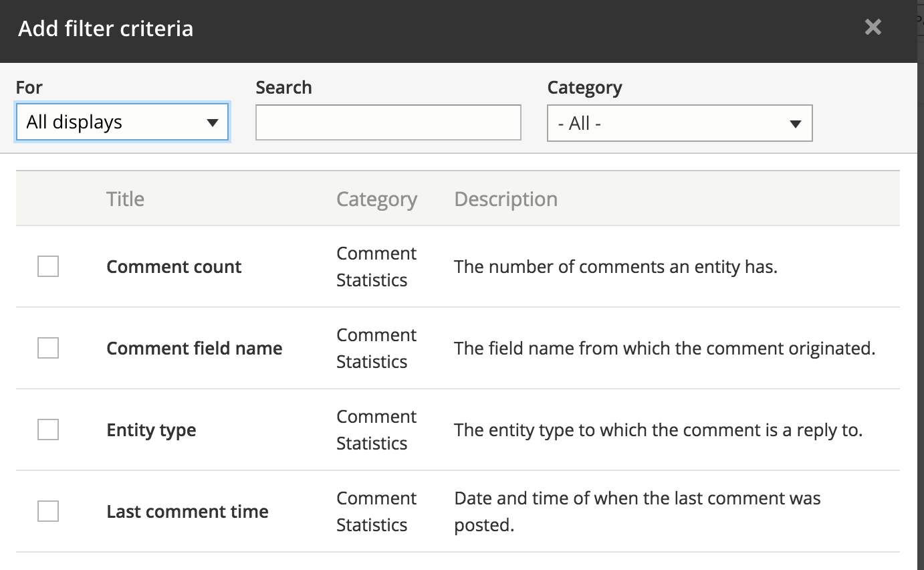Screen dimensions: 924x570
Task: Click the Entity type row title
Action: click(151, 430)
